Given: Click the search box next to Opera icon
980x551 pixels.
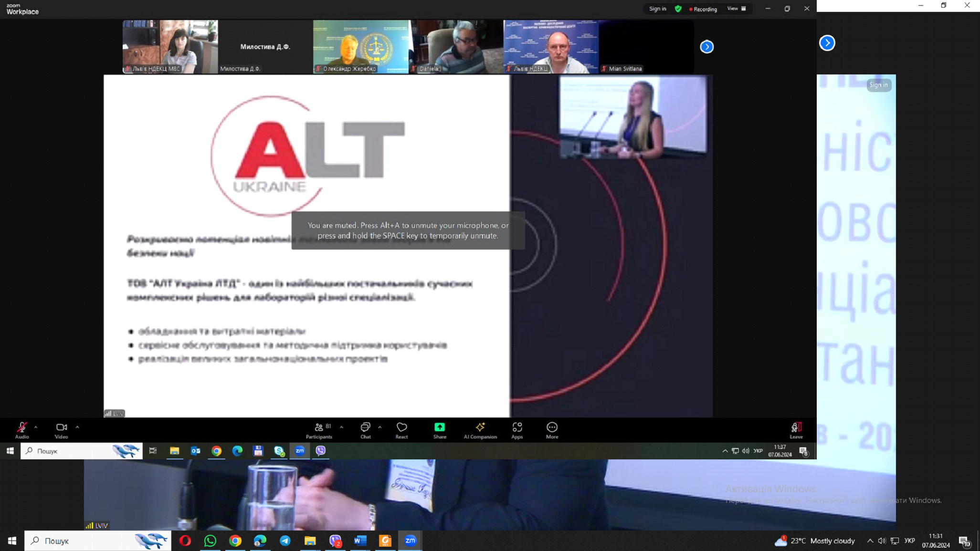Looking at the screenshot, I should pyautogui.click(x=98, y=541).
